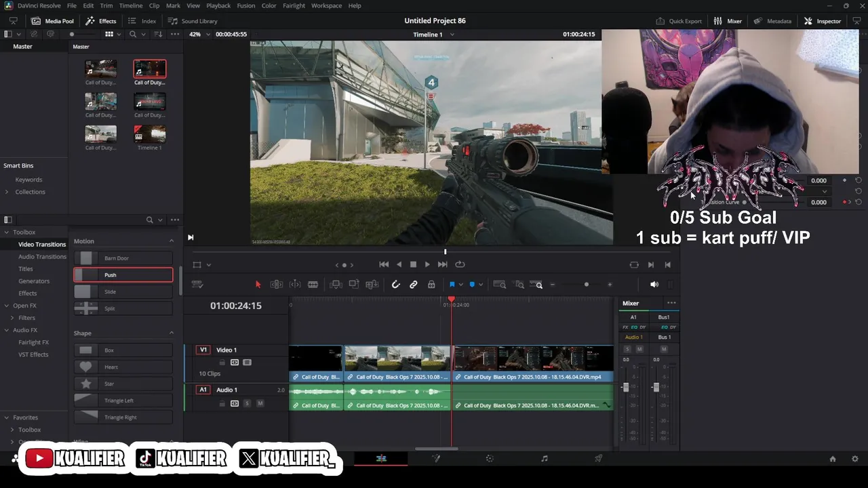868x488 pixels.
Task: Mute with the timeline speaker volume icon
Action: point(654,285)
